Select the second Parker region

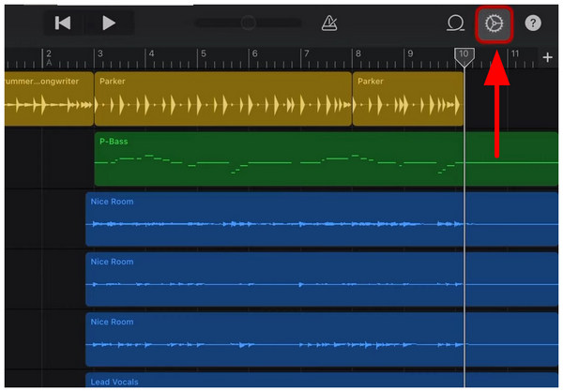[407, 99]
